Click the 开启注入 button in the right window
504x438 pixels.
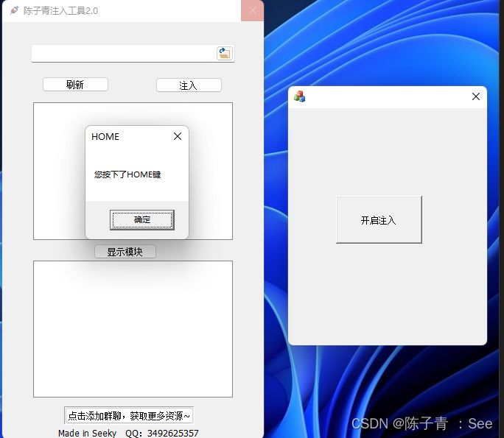coord(379,219)
